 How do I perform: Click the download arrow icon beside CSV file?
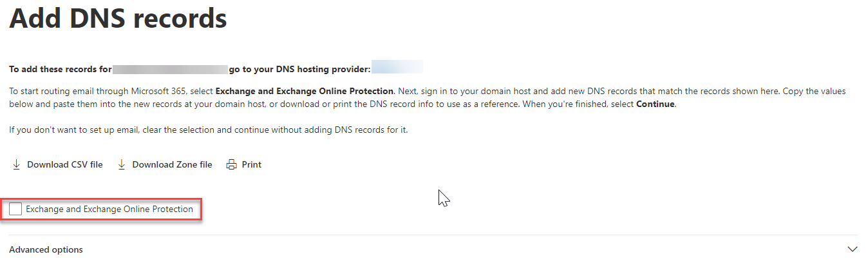pyautogui.click(x=16, y=164)
